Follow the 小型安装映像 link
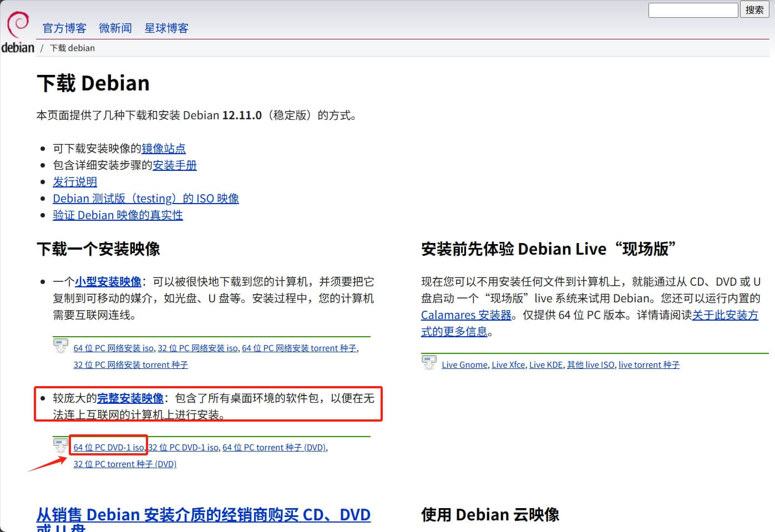Viewport: 775px width, 532px height. tap(108, 282)
